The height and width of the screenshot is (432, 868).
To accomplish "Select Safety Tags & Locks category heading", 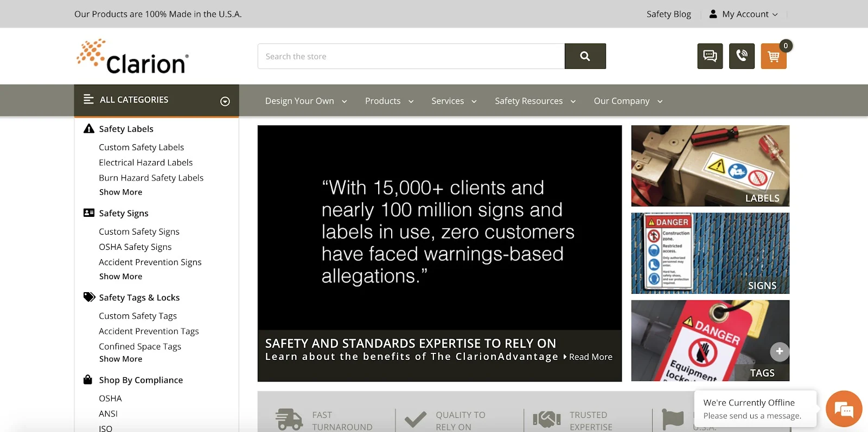I will (139, 298).
